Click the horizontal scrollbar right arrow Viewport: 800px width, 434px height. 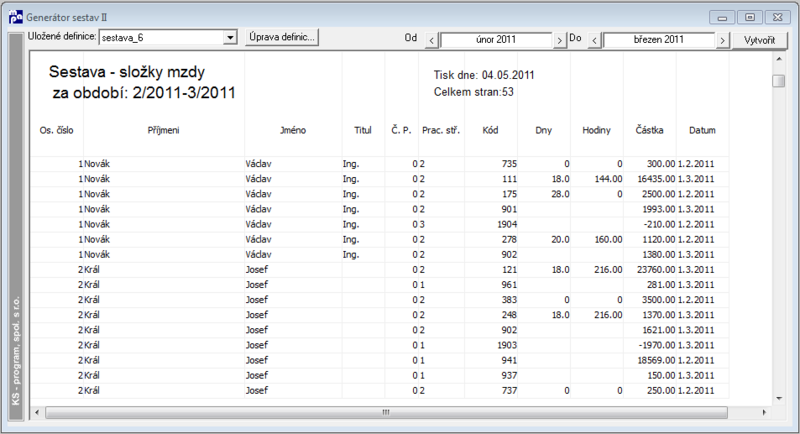click(764, 412)
